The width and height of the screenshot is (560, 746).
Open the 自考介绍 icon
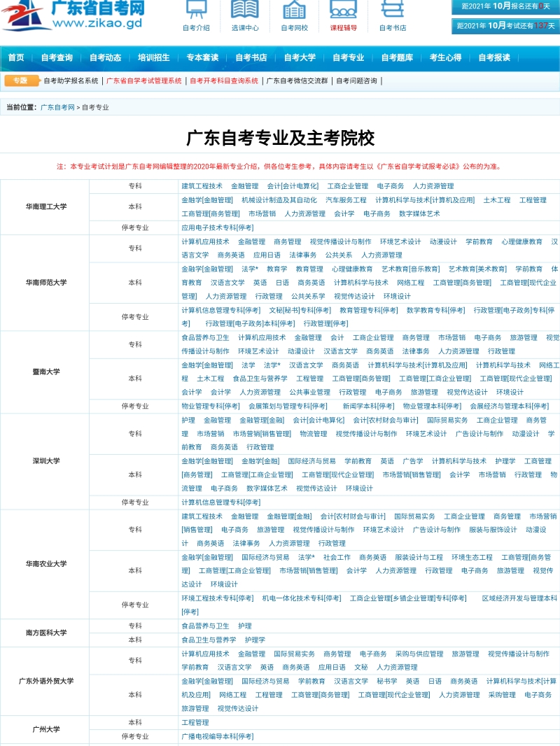(196, 15)
